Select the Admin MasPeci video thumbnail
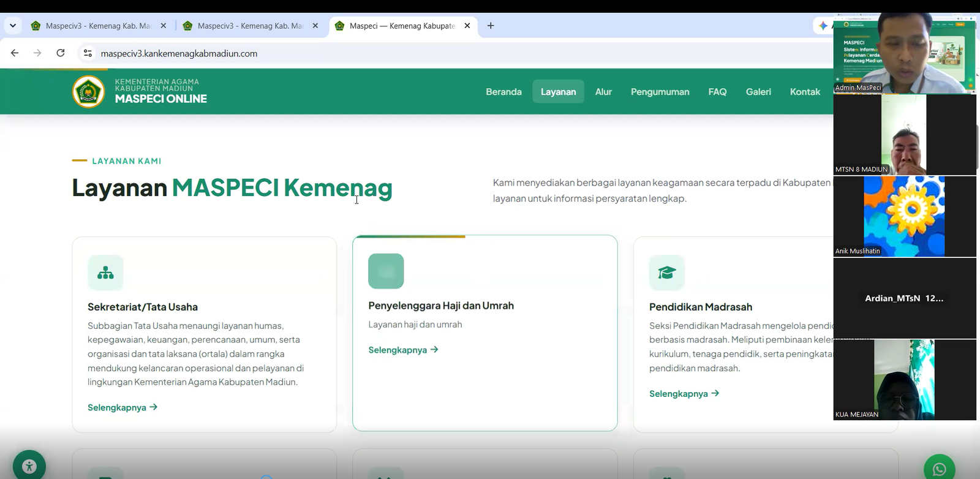 pos(905,53)
